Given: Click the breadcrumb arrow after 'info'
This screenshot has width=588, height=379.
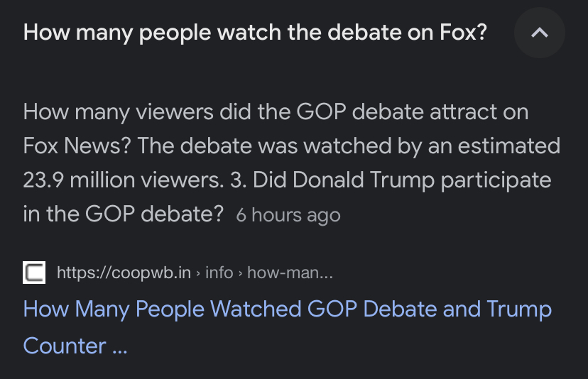Looking at the screenshot, I should 240,273.
